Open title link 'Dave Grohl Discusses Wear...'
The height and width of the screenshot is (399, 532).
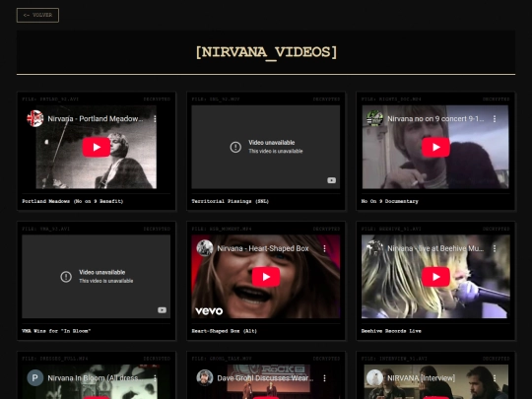pyautogui.click(x=265, y=378)
